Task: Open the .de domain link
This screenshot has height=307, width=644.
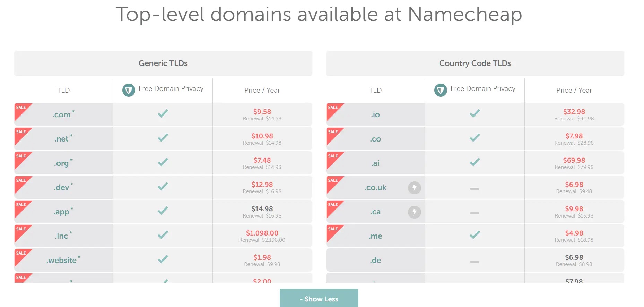Action: point(375,261)
